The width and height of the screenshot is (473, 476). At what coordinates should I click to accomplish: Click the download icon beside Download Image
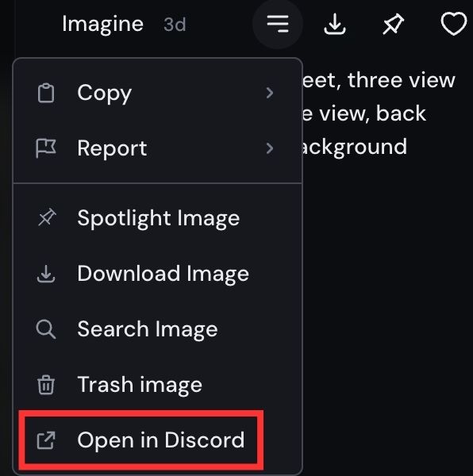(46, 274)
